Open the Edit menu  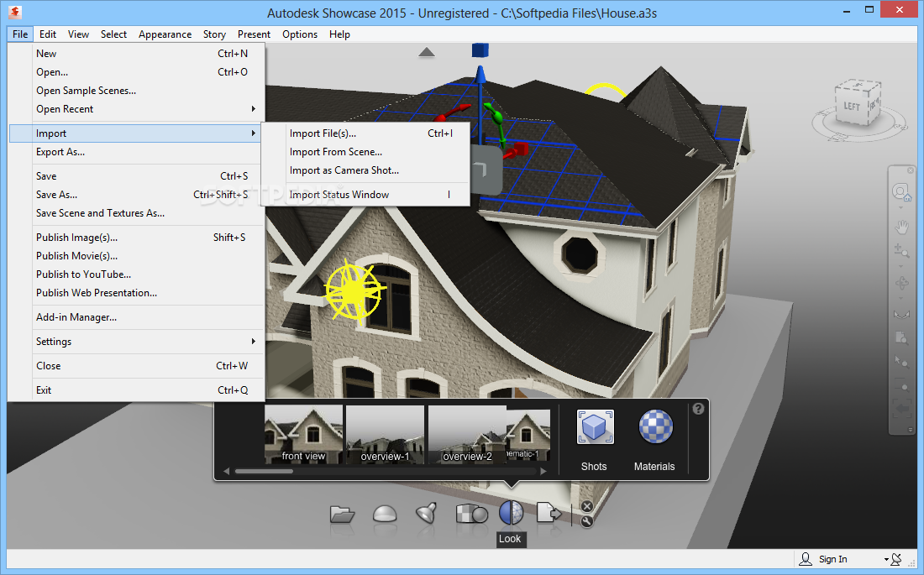(48, 34)
